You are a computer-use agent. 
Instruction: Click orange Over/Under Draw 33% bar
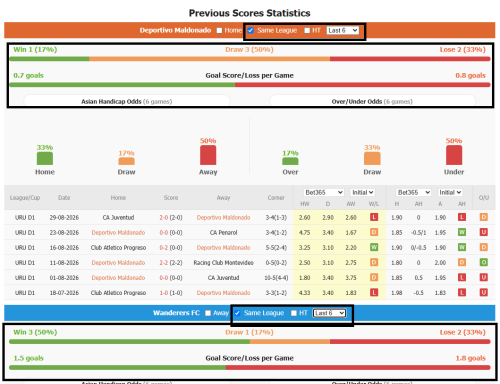372,158
